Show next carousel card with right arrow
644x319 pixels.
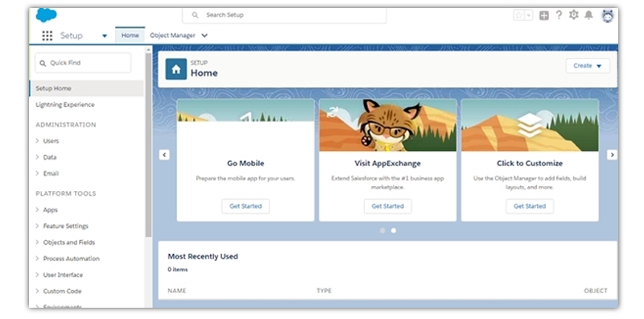(612, 155)
